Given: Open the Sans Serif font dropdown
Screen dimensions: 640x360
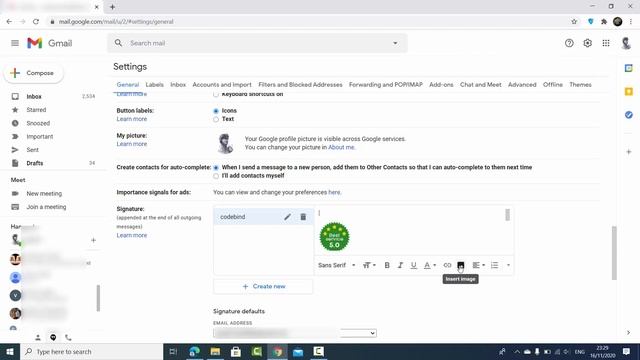Looking at the screenshot, I should (x=336, y=265).
